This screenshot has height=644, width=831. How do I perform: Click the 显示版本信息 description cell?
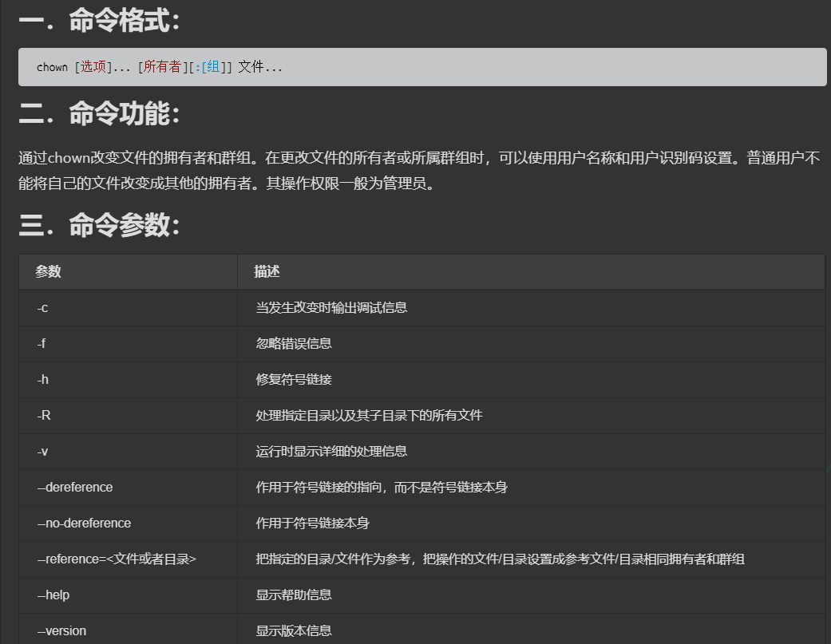click(294, 630)
